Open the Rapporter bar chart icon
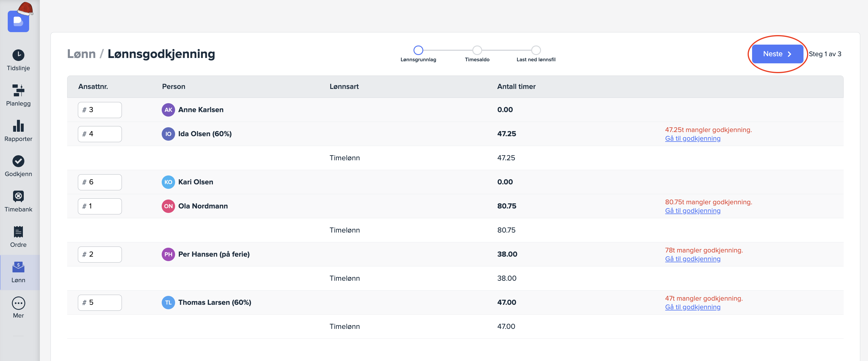 [18, 126]
